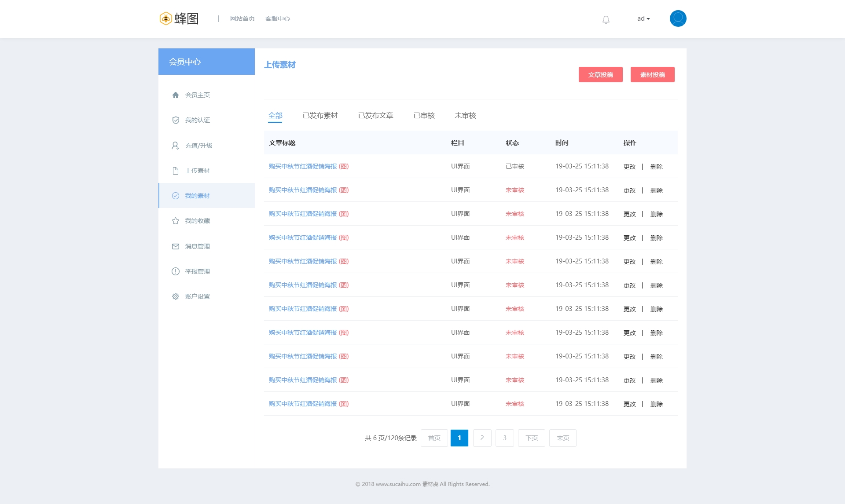Click 下页 next page button
Screen dimensions: 845x504
coord(531,438)
